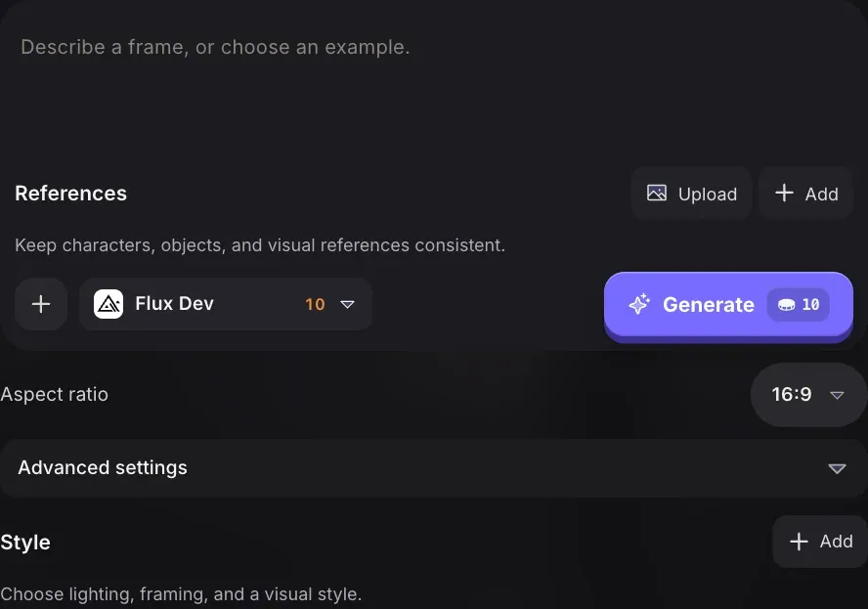Click the orange 10 credit cost label
Screen dimensions: 868x609
click(315, 305)
